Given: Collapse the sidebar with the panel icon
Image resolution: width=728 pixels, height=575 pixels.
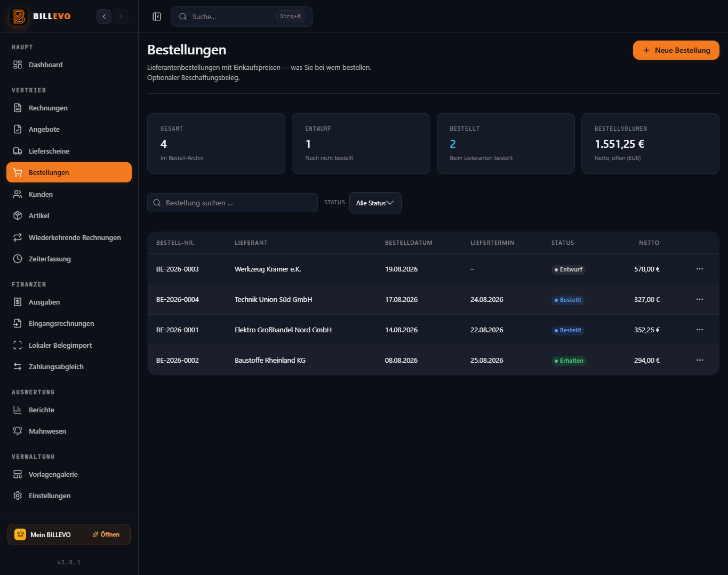Looking at the screenshot, I should click(x=157, y=17).
